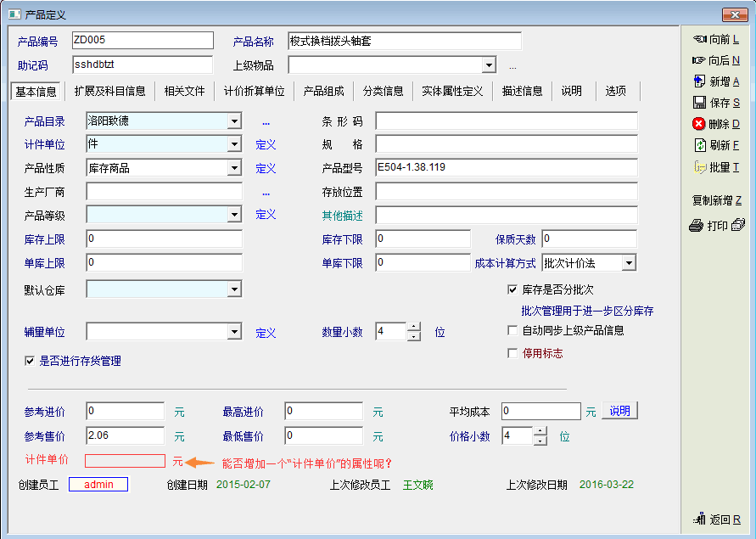Enable 自动同步上级产品信息 checkbox
Image resolution: width=756 pixels, height=539 pixels.
(512, 330)
